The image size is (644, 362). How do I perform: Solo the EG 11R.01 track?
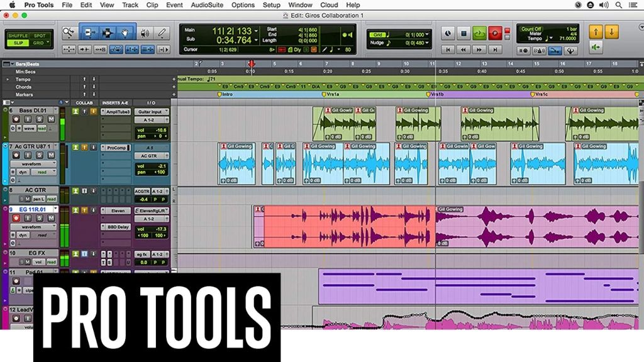click(x=40, y=218)
